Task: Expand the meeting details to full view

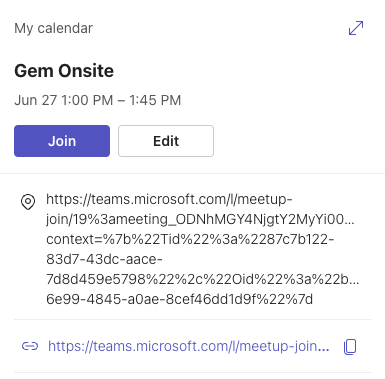Action: (x=356, y=28)
